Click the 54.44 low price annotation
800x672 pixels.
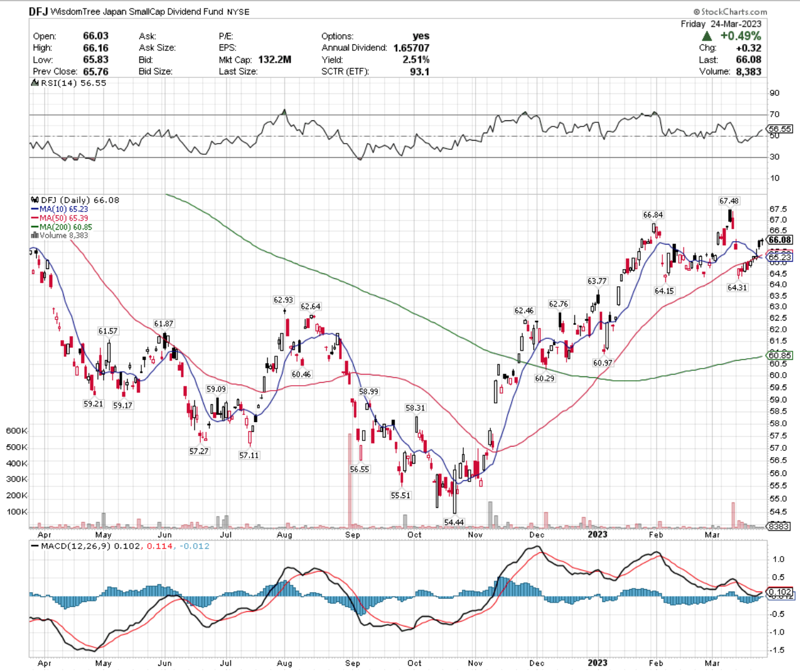coord(454,522)
